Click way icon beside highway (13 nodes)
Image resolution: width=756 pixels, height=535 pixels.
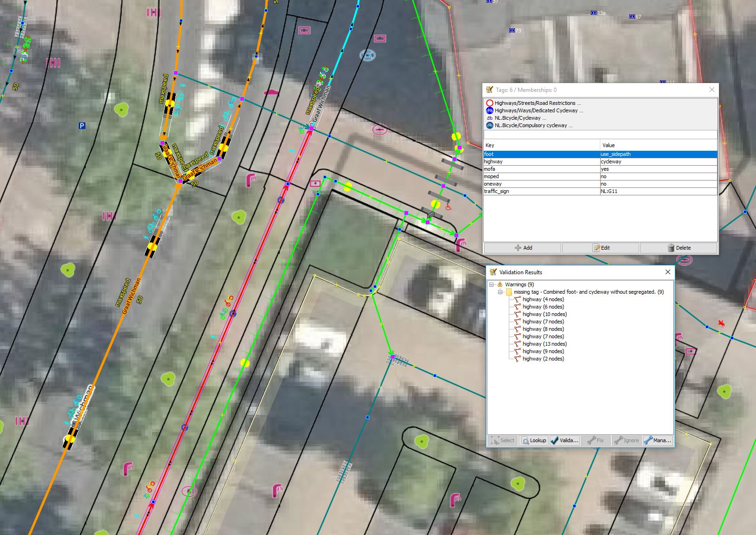[x=517, y=344]
